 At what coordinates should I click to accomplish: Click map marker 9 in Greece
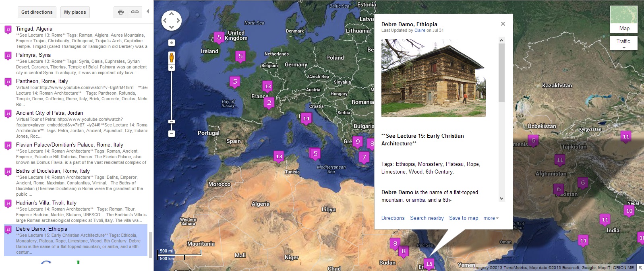coord(358,141)
